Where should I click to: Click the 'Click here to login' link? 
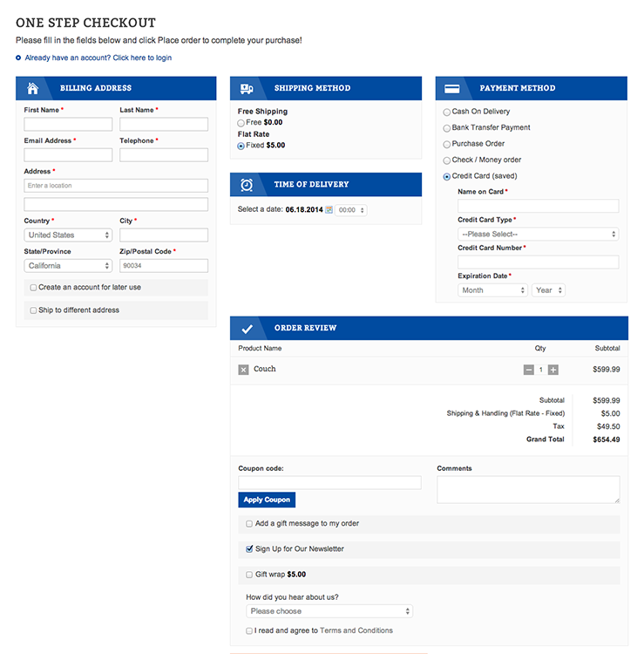click(142, 58)
